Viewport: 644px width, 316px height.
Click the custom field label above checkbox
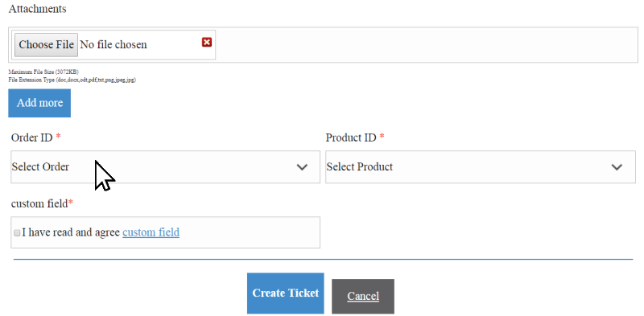coord(39,203)
